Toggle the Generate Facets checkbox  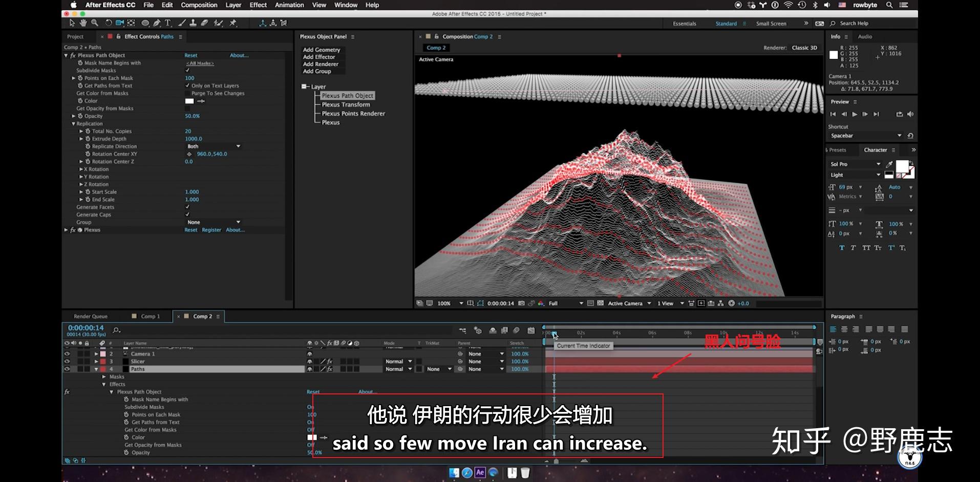[187, 207]
